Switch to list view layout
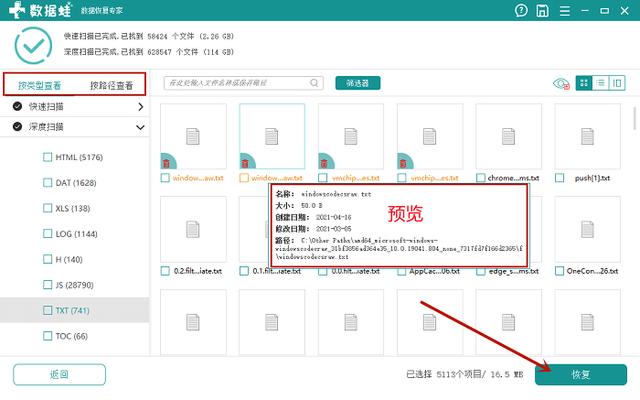Image resolution: width=640 pixels, height=400 pixels. click(600, 83)
